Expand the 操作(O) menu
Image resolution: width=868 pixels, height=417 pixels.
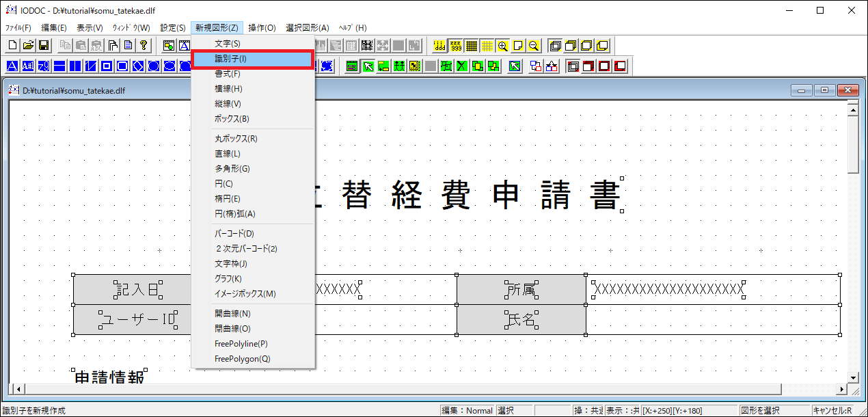point(262,28)
